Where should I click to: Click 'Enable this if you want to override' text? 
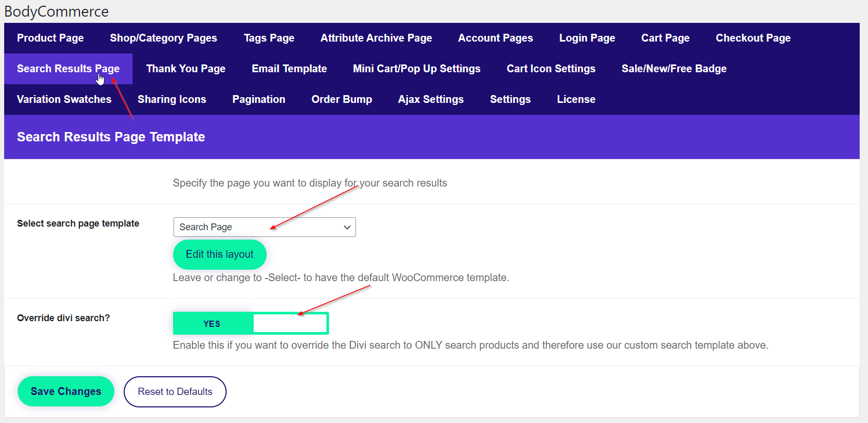(470, 345)
